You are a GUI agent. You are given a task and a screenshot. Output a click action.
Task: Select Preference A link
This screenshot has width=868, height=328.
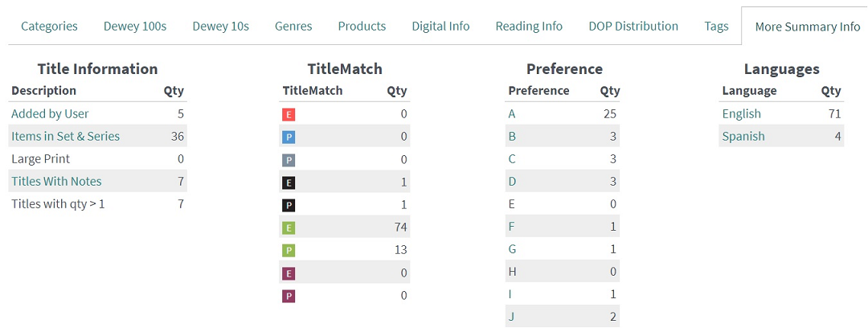click(x=511, y=114)
